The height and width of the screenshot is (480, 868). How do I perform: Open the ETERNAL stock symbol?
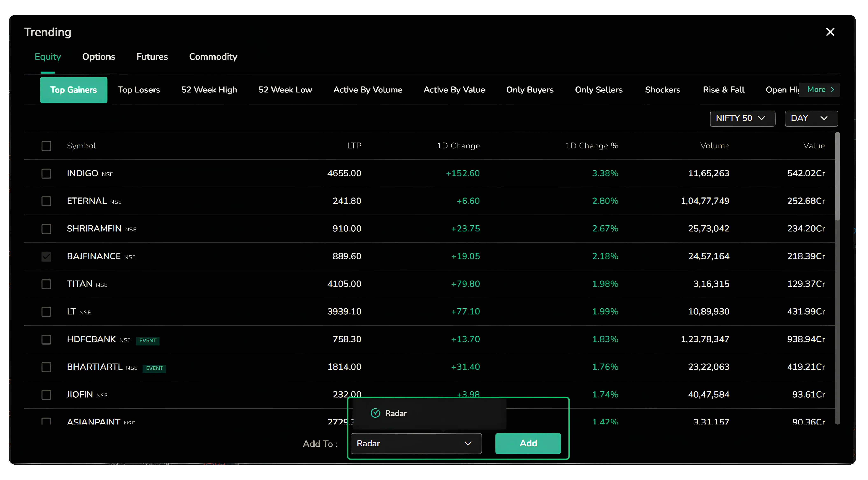(x=87, y=201)
